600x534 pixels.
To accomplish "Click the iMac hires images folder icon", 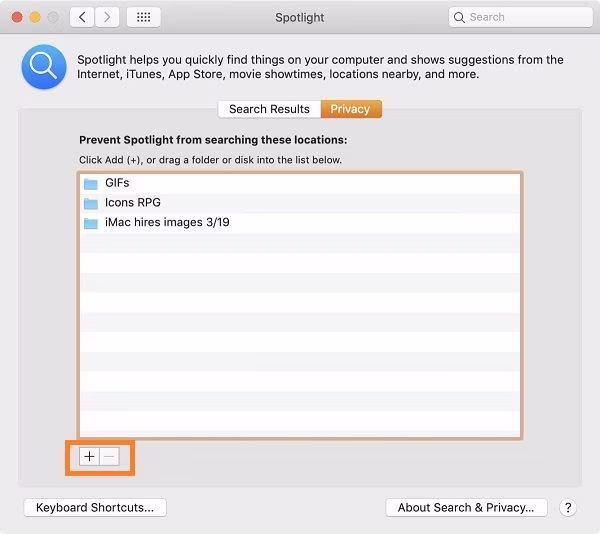I will (x=91, y=223).
